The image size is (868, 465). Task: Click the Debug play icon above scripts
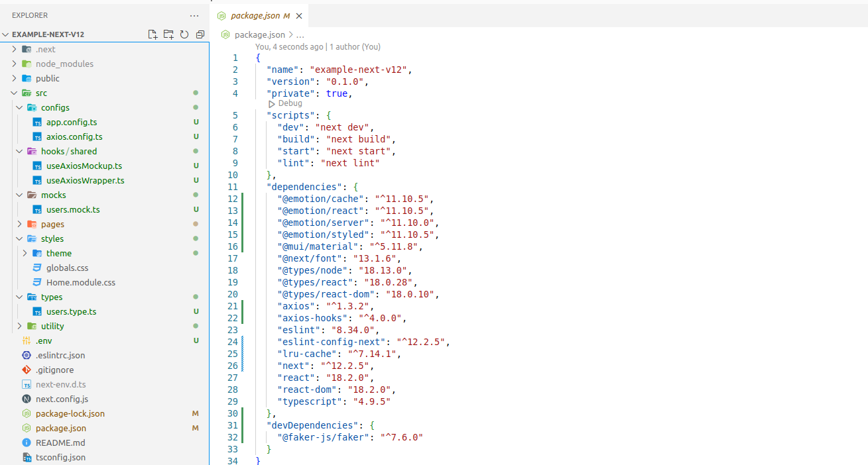click(x=272, y=103)
